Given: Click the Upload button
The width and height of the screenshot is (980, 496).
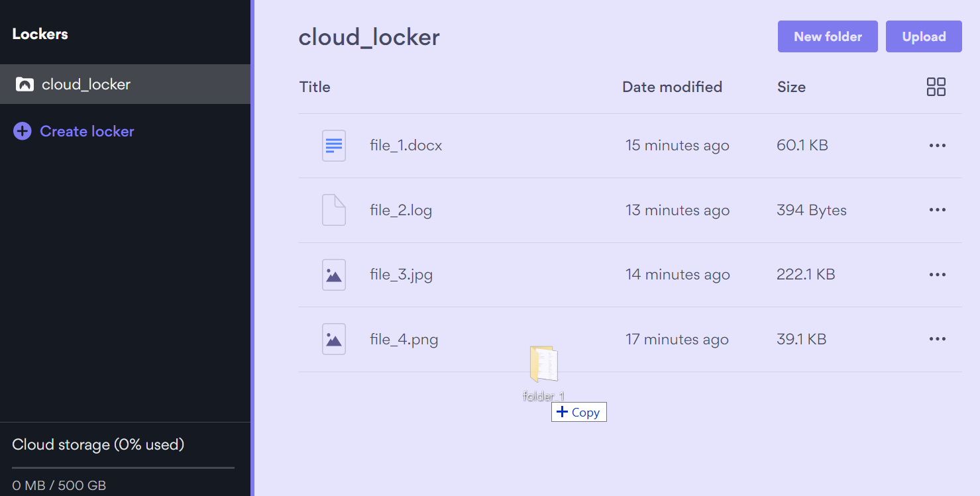Looking at the screenshot, I should (924, 36).
